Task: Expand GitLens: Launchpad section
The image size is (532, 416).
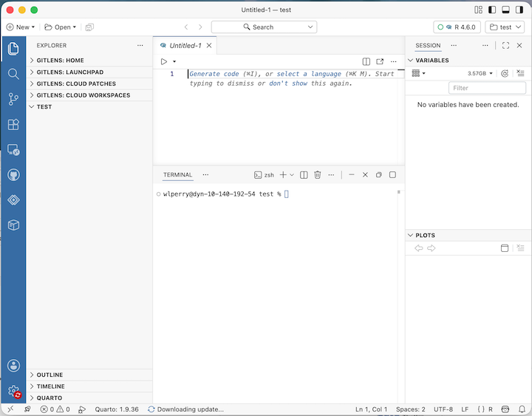Action: pos(89,72)
